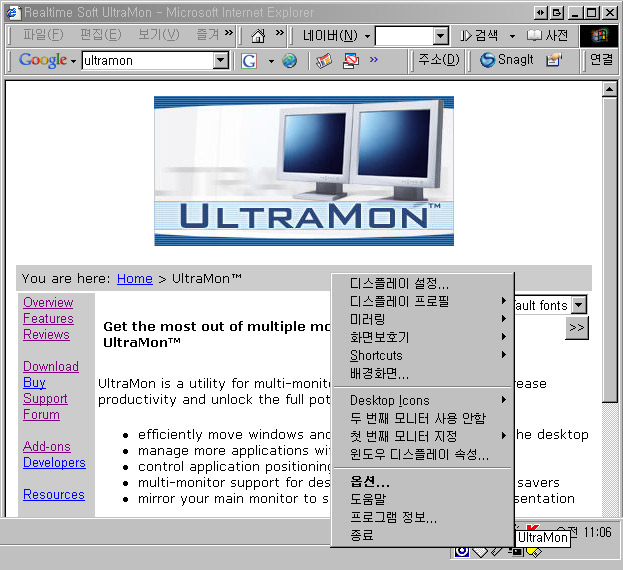Open the Support link
This screenshot has width=623, height=570.
(x=45, y=398)
